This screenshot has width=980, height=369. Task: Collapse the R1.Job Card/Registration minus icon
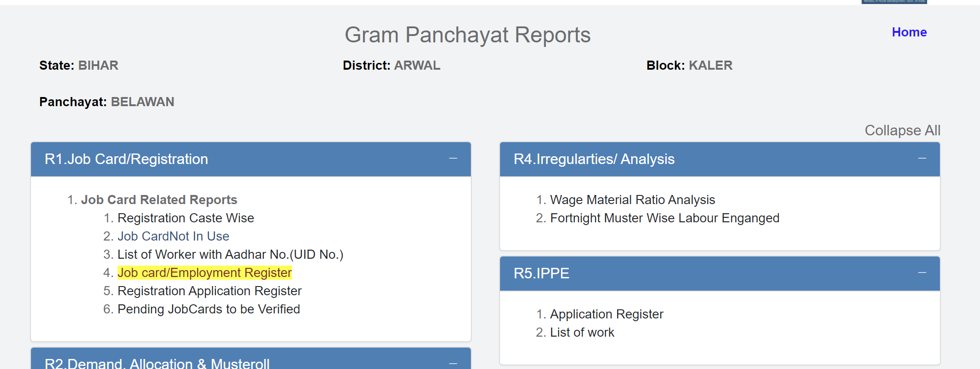pos(453,159)
